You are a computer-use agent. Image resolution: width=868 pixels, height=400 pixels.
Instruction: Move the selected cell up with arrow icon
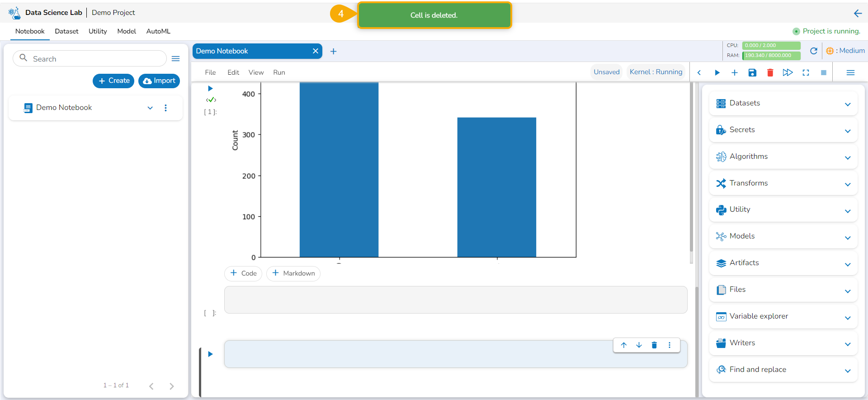624,345
